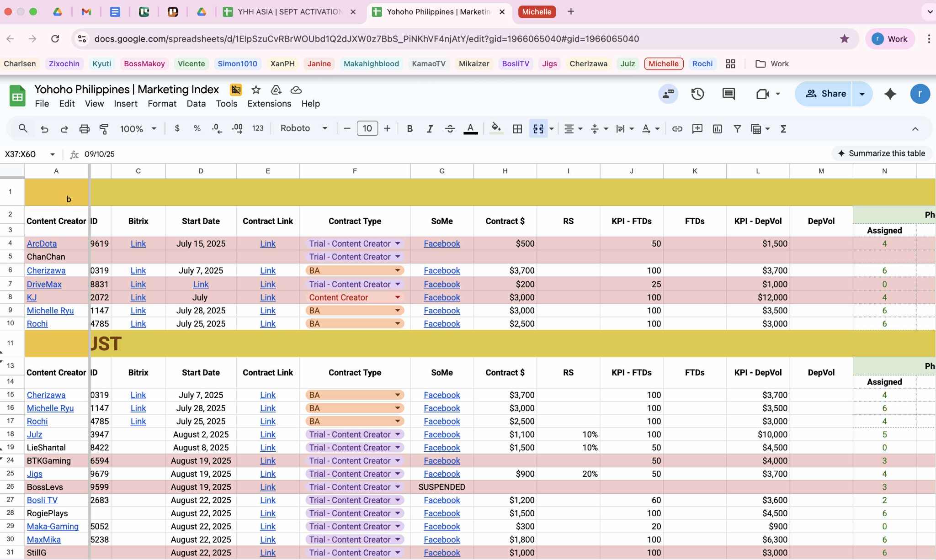Open the zoom 100% dropdown
Viewport: 936px width, 560px height.
(x=138, y=129)
